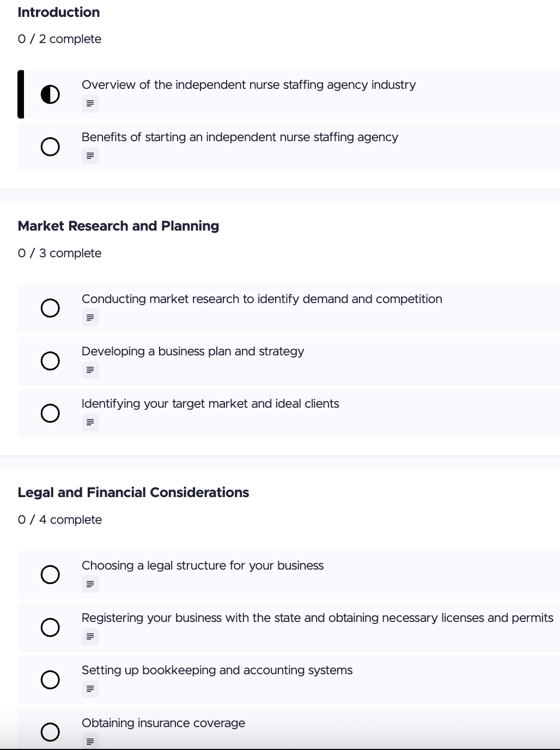The image size is (560, 750).
Task: Mark Developing a business plan lesson complete
Action: point(50,361)
